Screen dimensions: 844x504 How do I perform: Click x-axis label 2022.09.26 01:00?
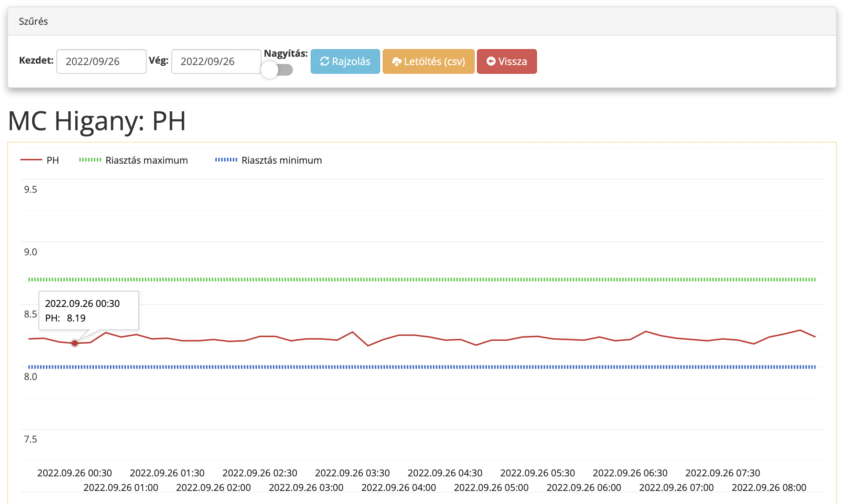[x=121, y=487]
